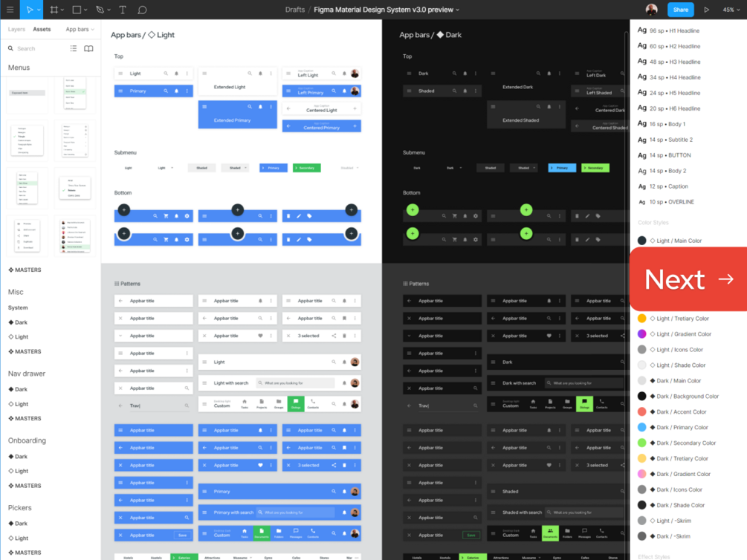Open Pen tool options dropdown arrow
Viewport: 747px width, 560px height.
click(x=109, y=10)
